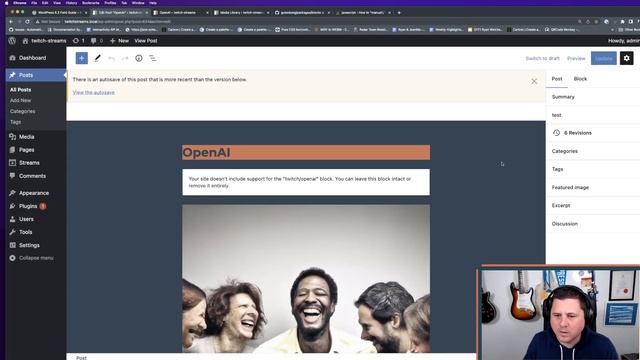Switch to the OpenAI – twitch-streams browser tab

point(180,13)
